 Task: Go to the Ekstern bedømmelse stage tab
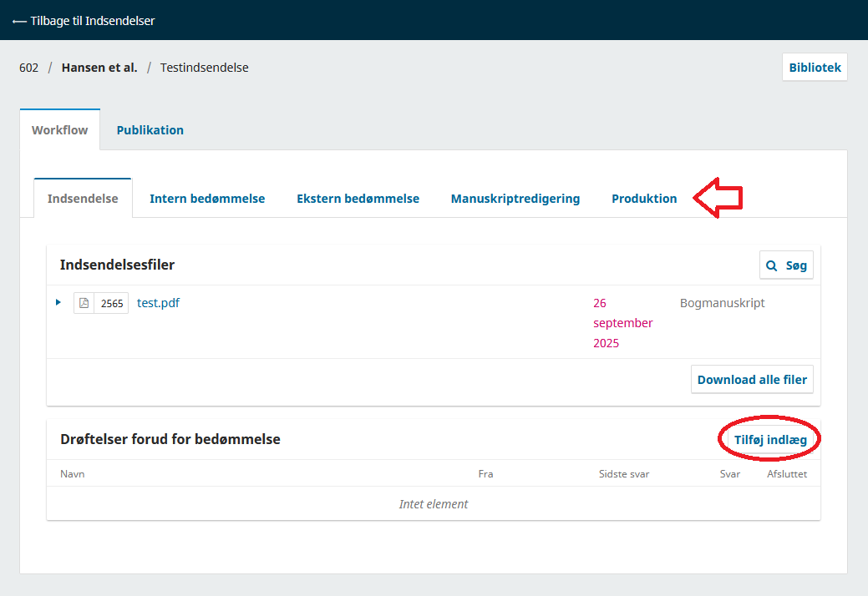point(358,199)
